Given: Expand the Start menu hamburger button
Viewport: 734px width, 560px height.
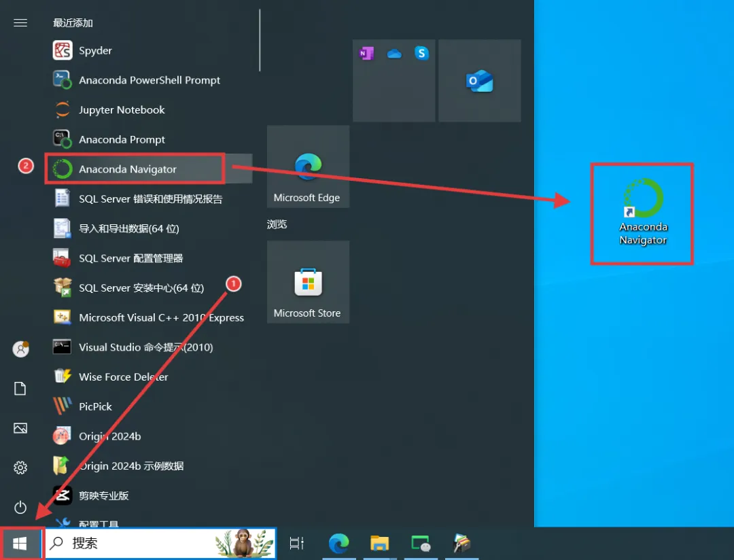Looking at the screenshot, I should [20, 23].
